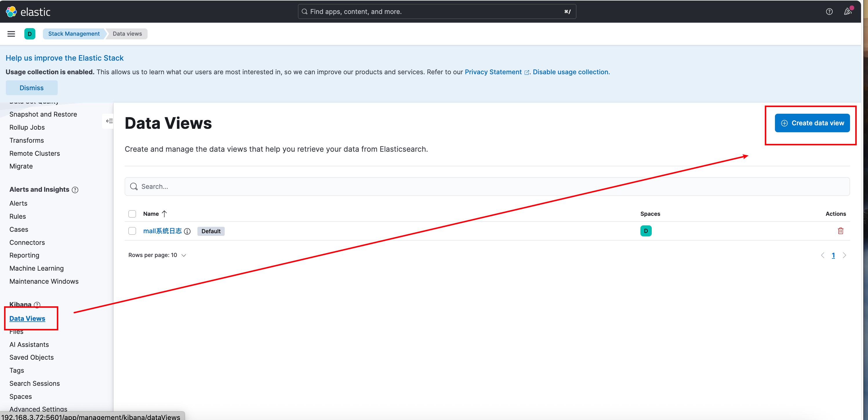Screen dimensions: 868x420
Task: Click the Stack Management breadcrumb
Action: pos(74,34)
